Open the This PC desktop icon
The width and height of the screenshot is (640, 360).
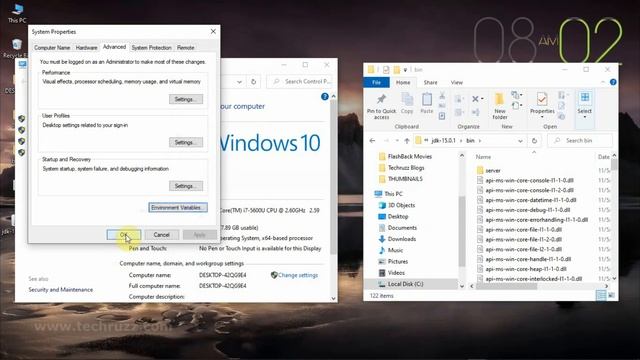(17, 13)
